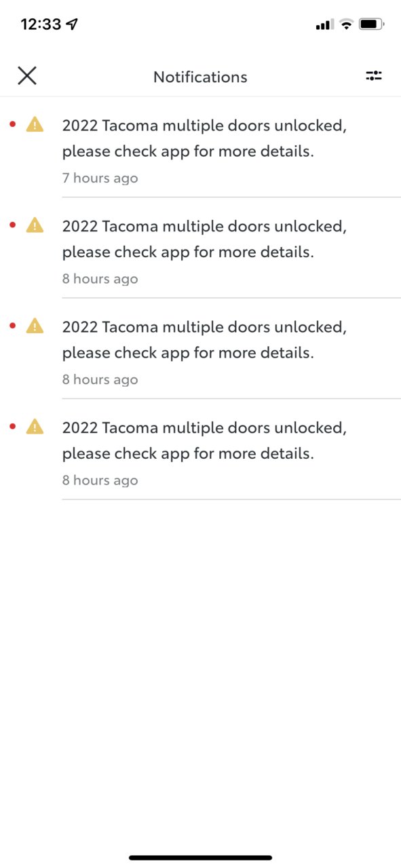Tap the warning triangle on 7-hours-ago alert

click(x=35, y=124)
